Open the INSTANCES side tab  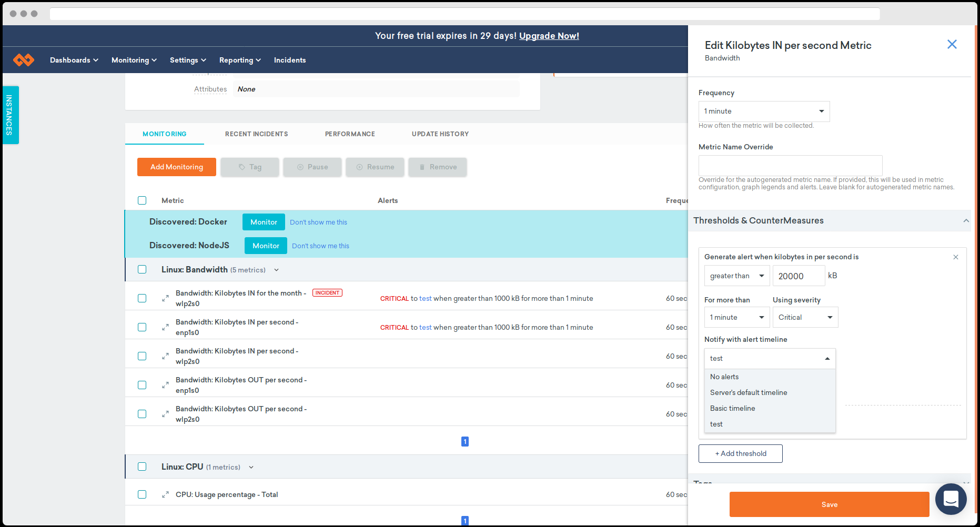coord(9,115)
